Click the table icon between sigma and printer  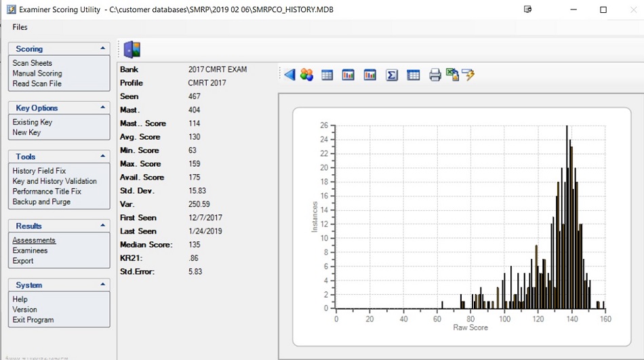point(414,75)
